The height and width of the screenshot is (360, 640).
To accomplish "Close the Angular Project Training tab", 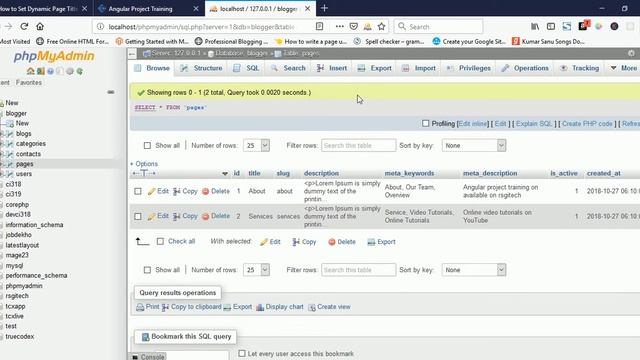I will 196,9.
